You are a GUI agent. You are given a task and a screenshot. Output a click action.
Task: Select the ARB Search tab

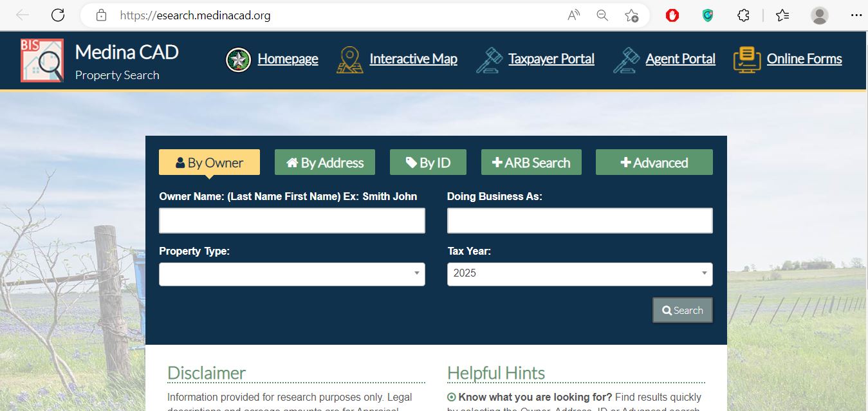tap(531, 163)
